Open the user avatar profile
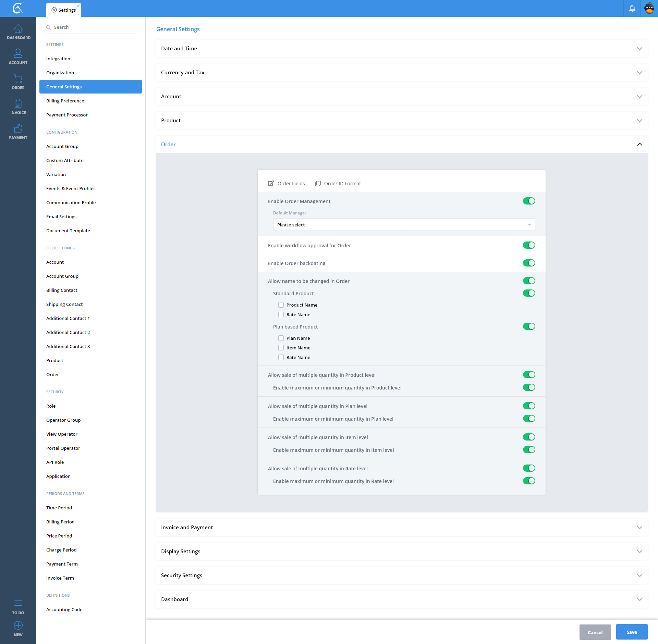 (x=649, y=8)
